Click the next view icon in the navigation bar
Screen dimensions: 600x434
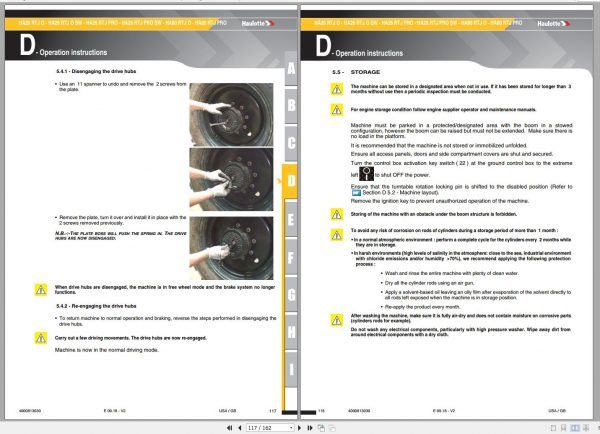tap(332, 428)
